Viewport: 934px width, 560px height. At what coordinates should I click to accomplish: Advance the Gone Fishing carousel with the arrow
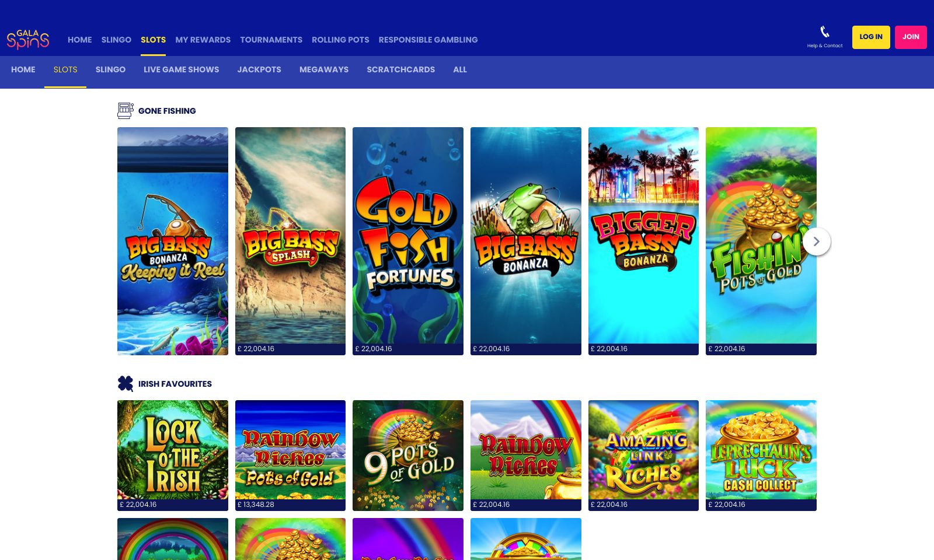tap(816, 241)
